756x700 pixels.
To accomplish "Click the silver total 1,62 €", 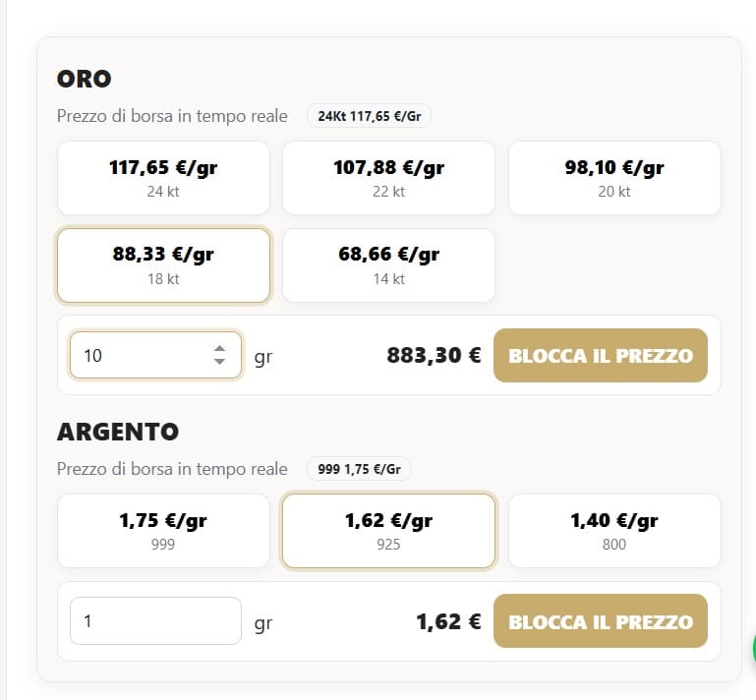I will coord(448,621).
